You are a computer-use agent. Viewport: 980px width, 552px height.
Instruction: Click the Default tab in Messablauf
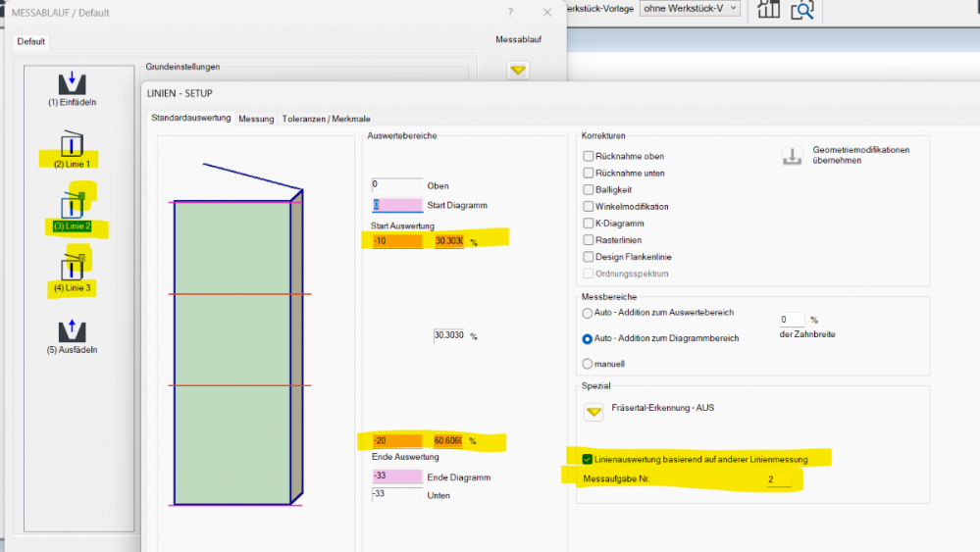(x=31, y=42)
